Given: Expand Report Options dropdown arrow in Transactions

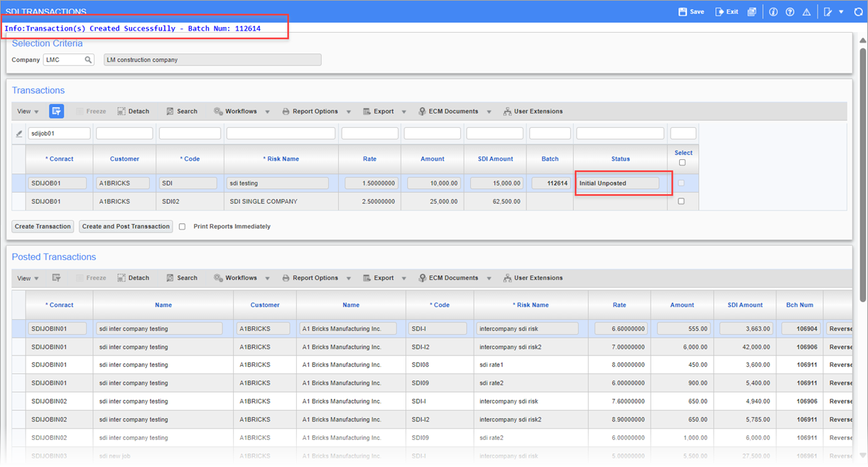Looking at the screenshot, I should (x=349, y=112).
